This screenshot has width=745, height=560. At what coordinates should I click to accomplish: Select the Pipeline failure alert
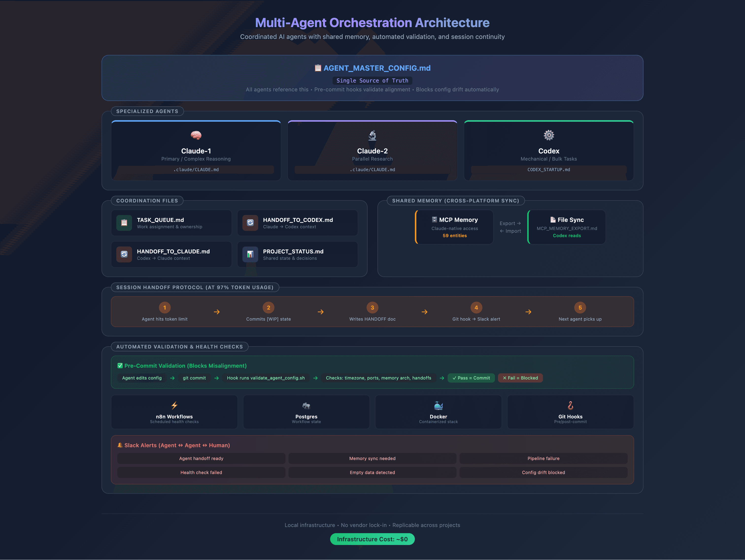tap(543, 458)
